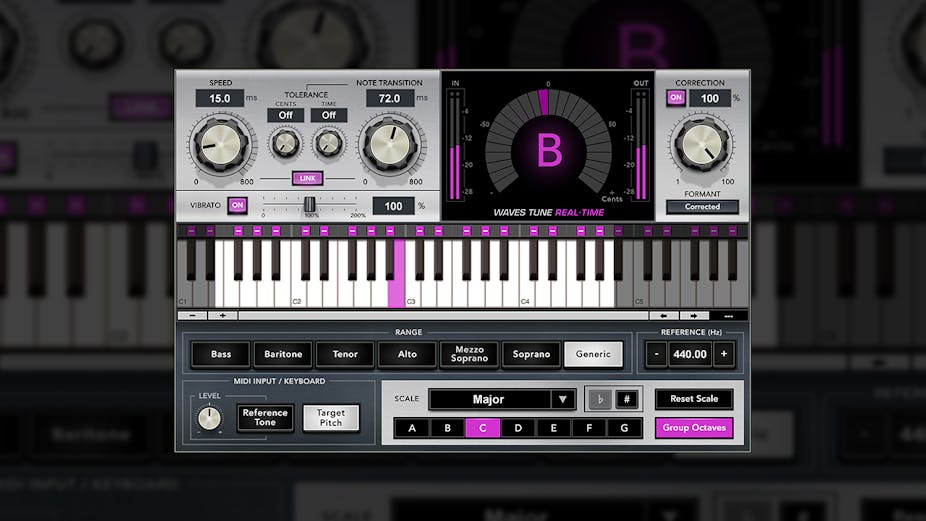Click the Note Transition knob
Viewport: 926px width, 521px height.
tap(390, 143)
